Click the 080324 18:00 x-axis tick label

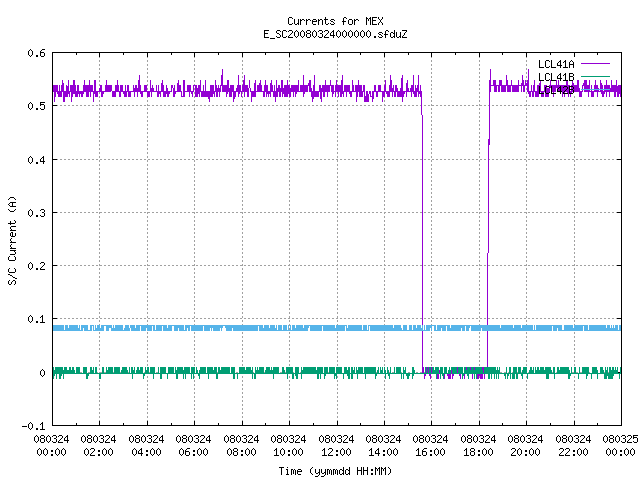click(x=478, y=446)
